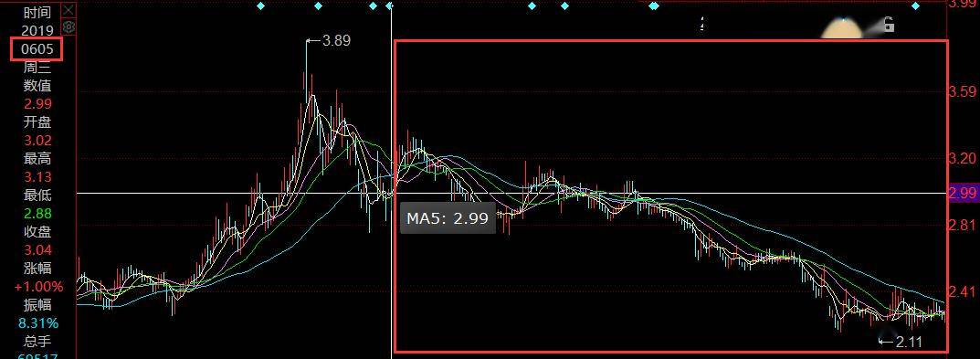Select the '最高' label
The image size is (980, 359).
coord(37,159)
